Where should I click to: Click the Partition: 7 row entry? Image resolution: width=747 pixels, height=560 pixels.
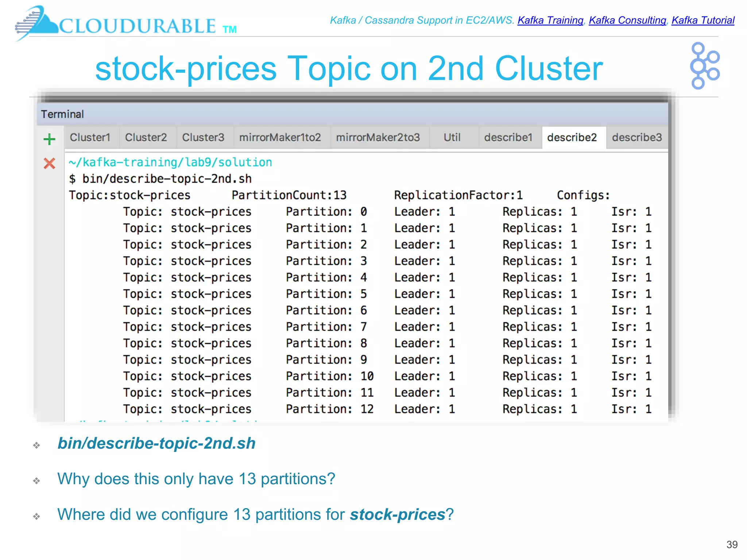tap(326, 327)
